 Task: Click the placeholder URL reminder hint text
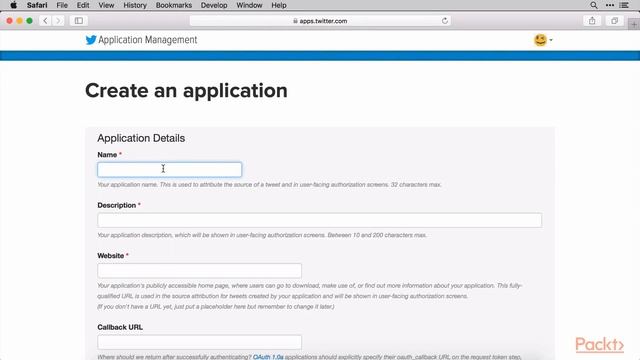(216, 307)
